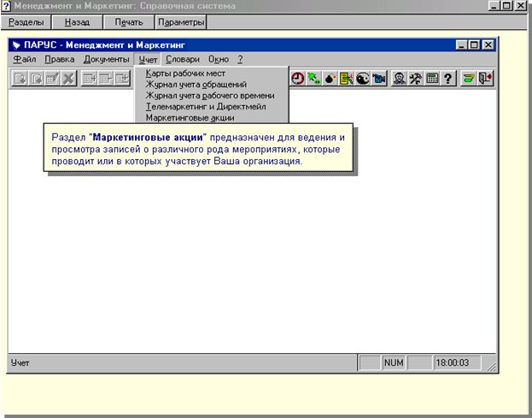Click the Параметры button in help window
The width and height of the screenshot is (532, 418).
(181, 22)
